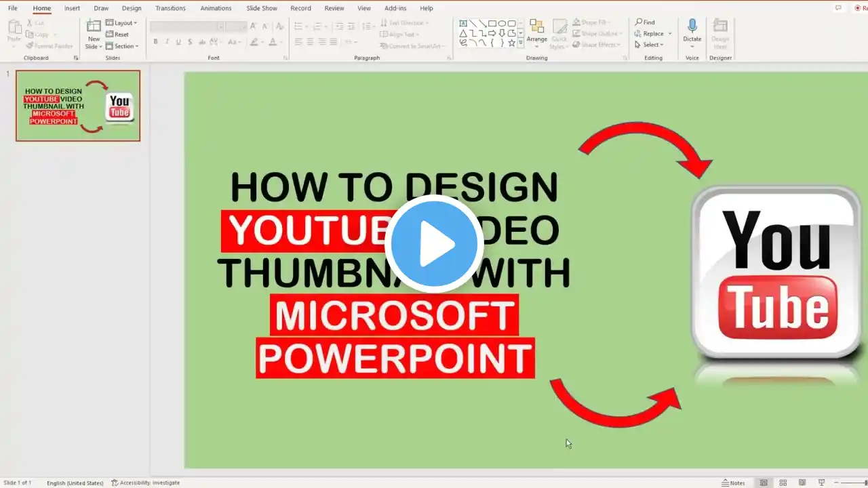Image resolution: width=868 pixels, height=488 pixels.
Task: Select the rectangle shape in gallery
Action: point(492,23)
